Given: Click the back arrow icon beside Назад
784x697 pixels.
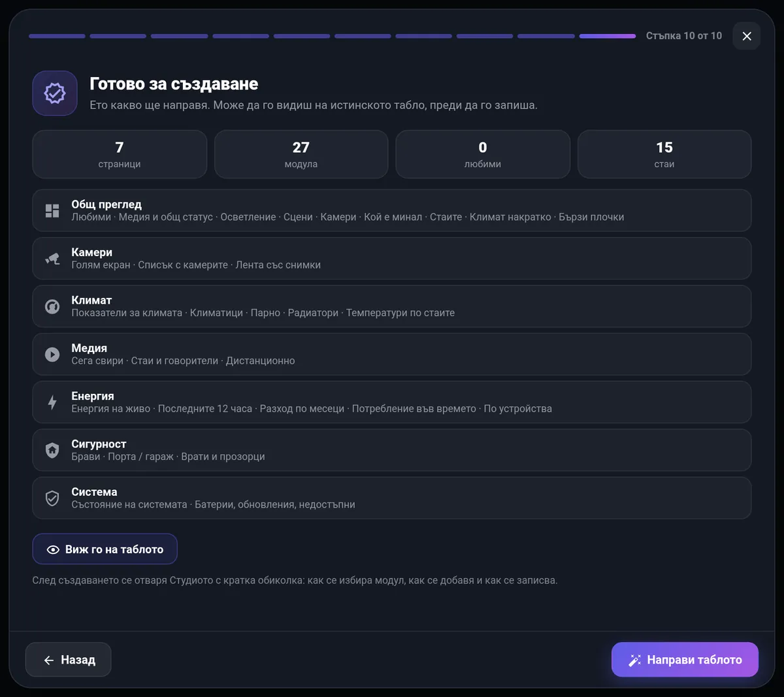Looking at the screenshot, I should [48, 660].
